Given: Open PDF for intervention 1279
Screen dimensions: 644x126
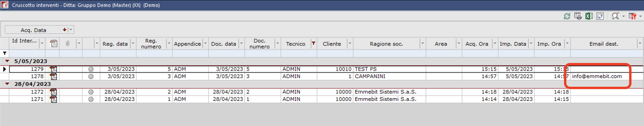Looking at the screenshot, I should pos(54,69).
